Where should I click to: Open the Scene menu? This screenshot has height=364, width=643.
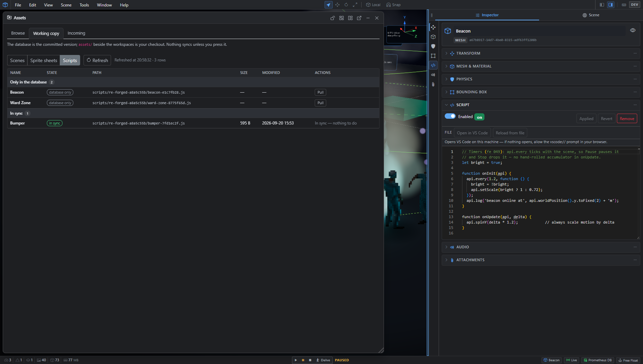tap(66, 5)
